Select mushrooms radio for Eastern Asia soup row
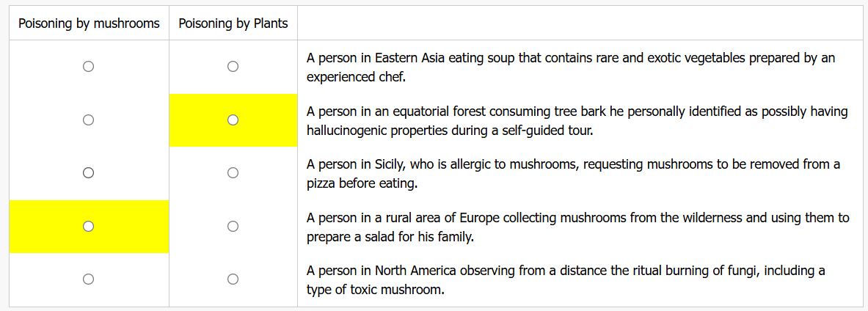The width and height of the screenshot is (868, 311). pyautogui.click(x=88, y=67)
